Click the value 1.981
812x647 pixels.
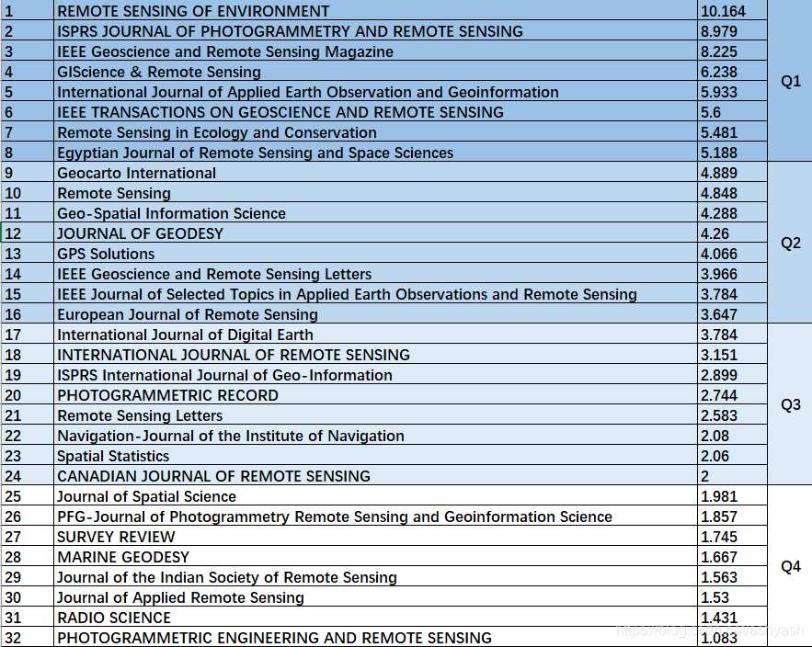(732, 496)
